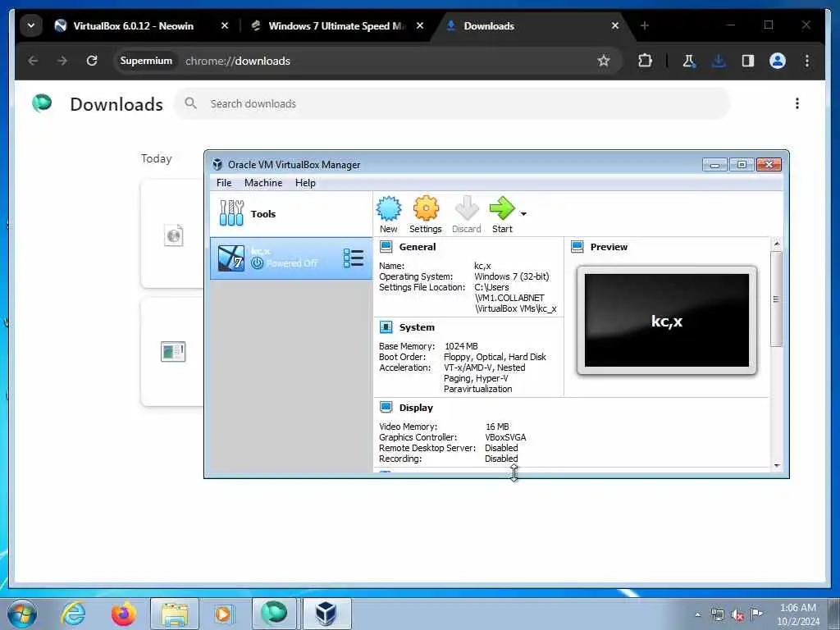The width and height of the screenshot is (840, 630).
Task: Click the System section header
Action: point(417,327)
